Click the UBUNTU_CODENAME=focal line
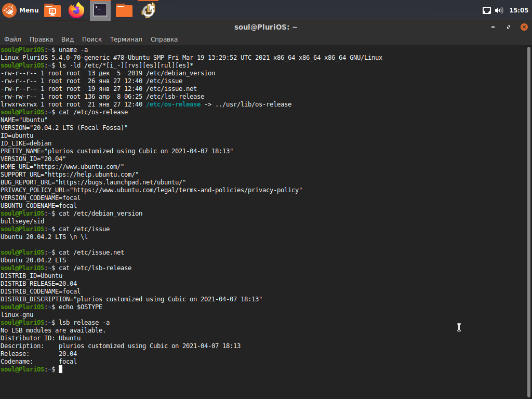Viewport: 532px width, 399px height. click(x=38, y=206)
